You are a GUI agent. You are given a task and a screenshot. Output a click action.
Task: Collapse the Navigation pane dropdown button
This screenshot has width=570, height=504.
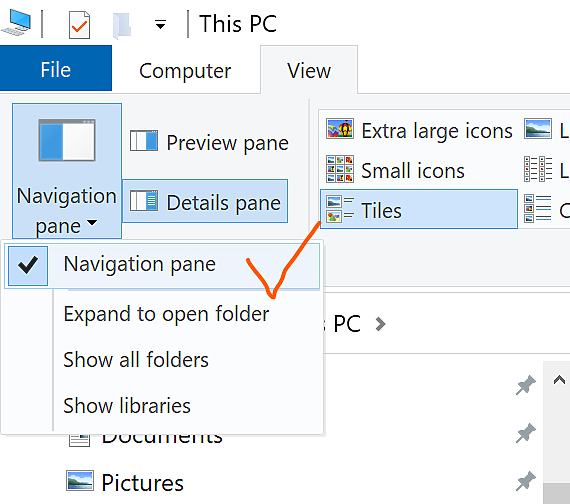[x=67, y=171]
